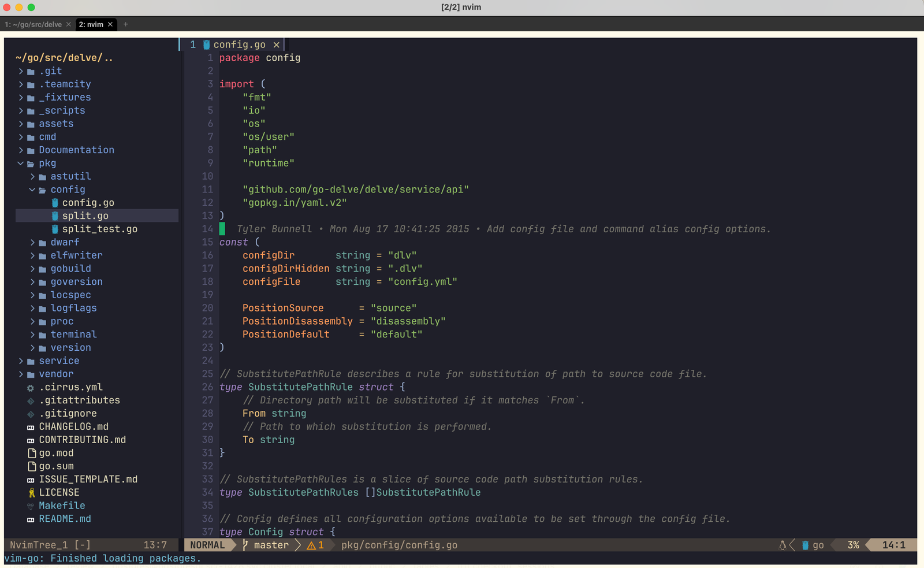Collapse the pkg folder
This screenshot has height=568, width=924.
pyautogui.click(x=20, y=163)
